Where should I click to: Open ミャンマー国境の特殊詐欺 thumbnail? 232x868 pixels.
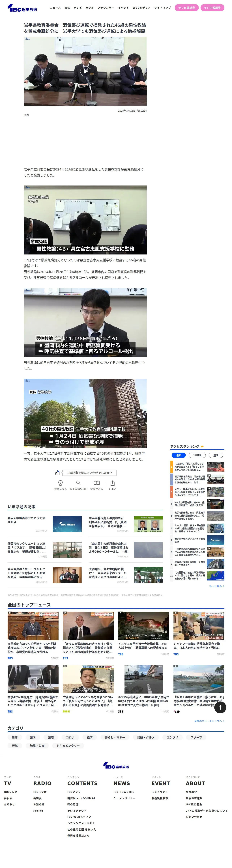[199, 626]
